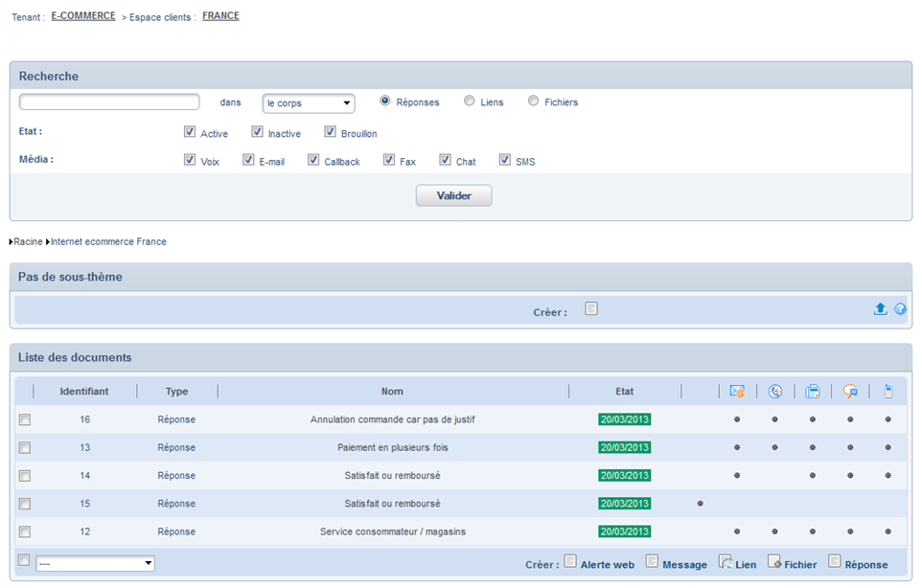Check the row checkbox for document 12
This screenshot has width=922, height=588.
(25, 531)
